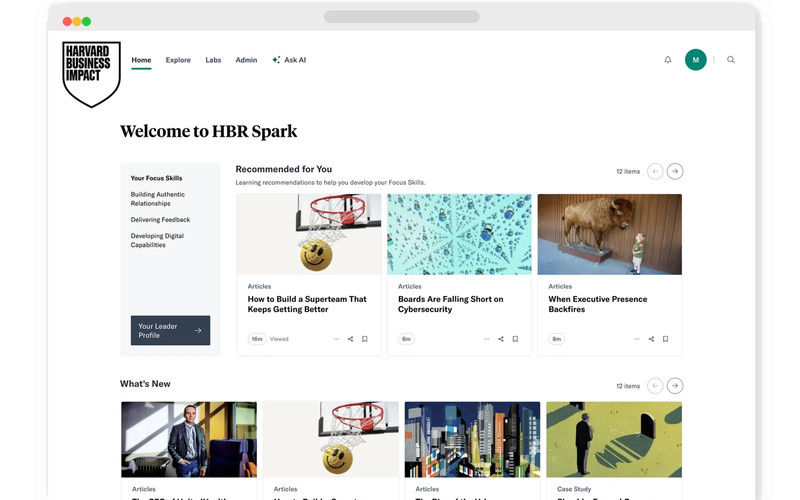The image size is (800, 500).
Task: Click the 8m badge on Executive Presence card
Action: pyautogui.click(x=557, y=339)
